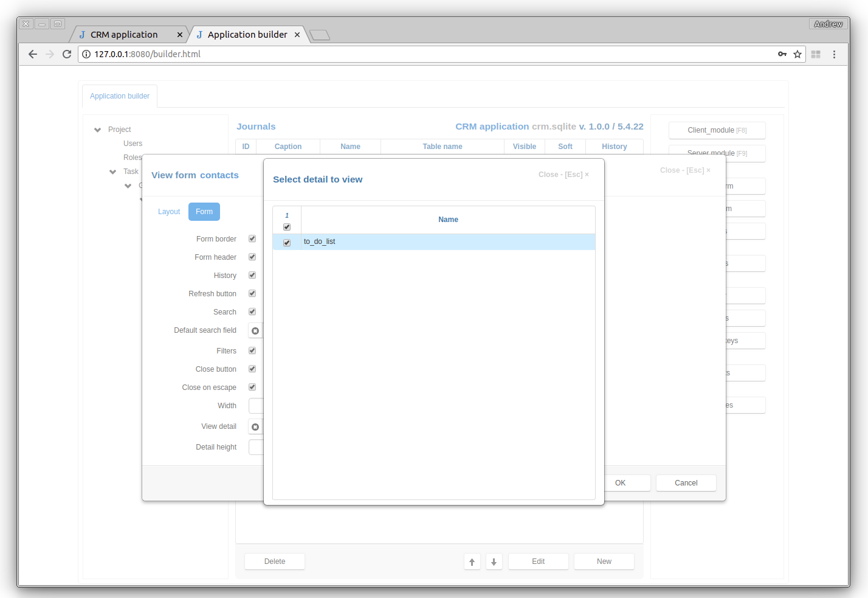Screen dimensions: 868x598
Task: Close the Select detail to view dialog
Action: click(563, 175)
